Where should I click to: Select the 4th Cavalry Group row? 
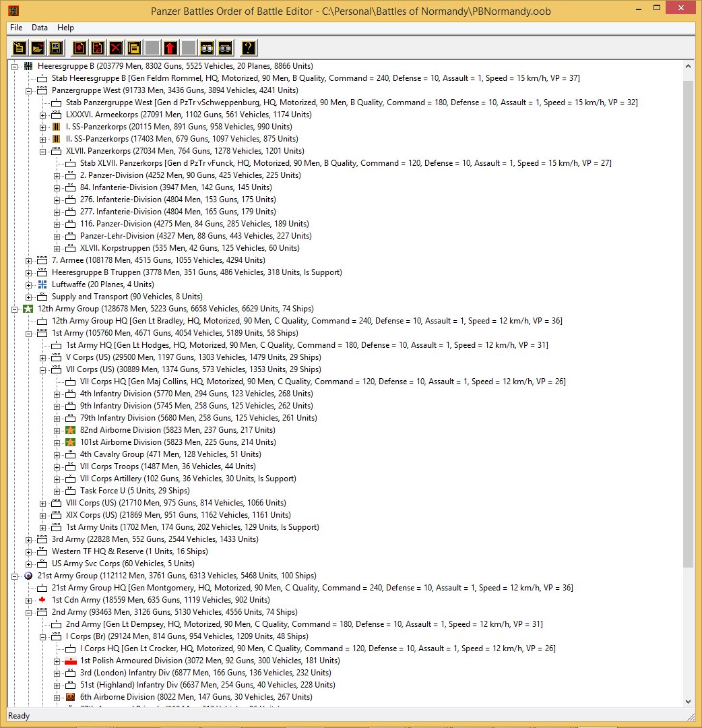point(170,454)
